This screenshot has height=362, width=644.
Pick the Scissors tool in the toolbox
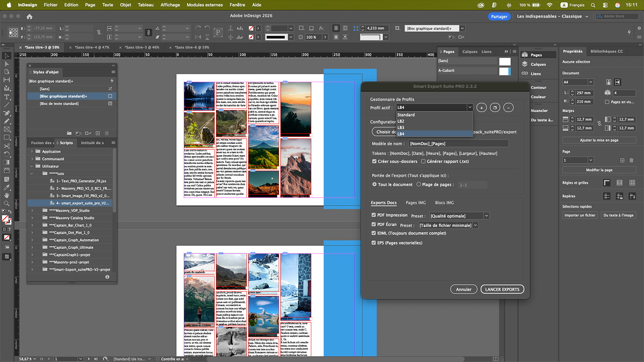click(7, 146)
